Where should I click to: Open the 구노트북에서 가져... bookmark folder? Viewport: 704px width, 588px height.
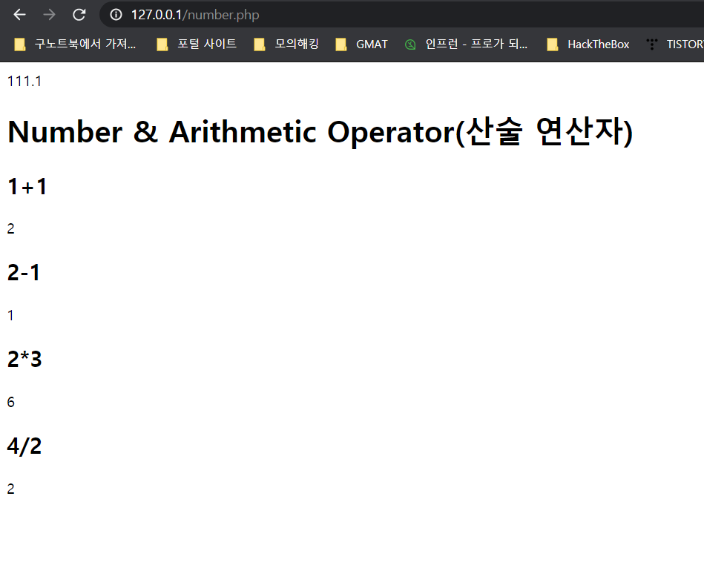[75, 44]
